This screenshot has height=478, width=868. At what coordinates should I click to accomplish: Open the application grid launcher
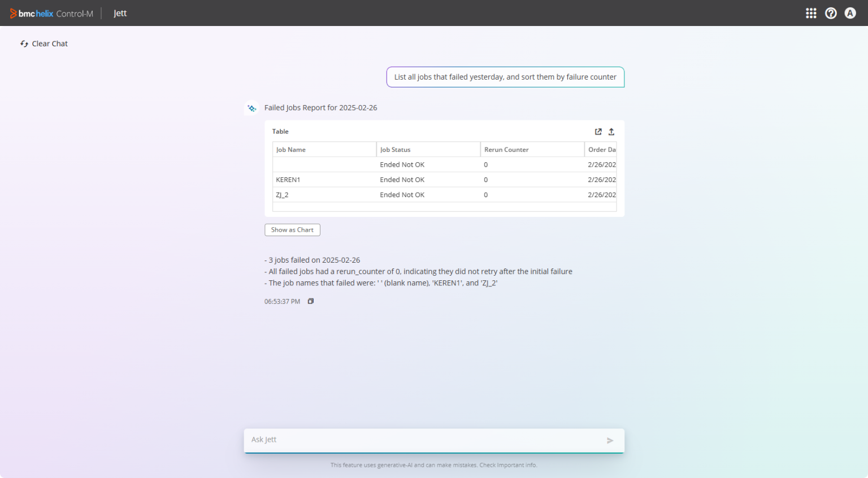coord(811,12)
